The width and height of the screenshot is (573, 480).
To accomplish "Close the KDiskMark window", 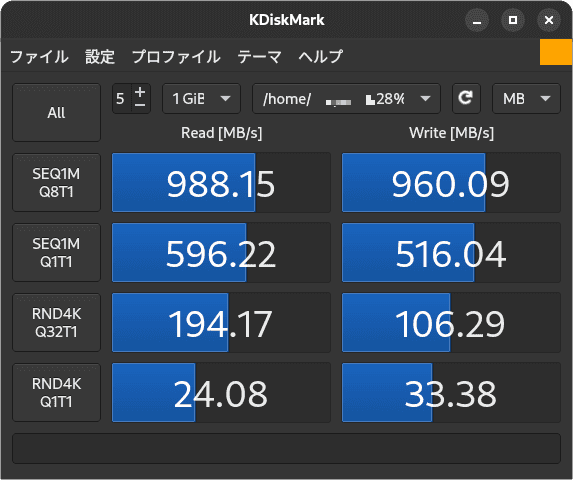I will tap(549, 20).
